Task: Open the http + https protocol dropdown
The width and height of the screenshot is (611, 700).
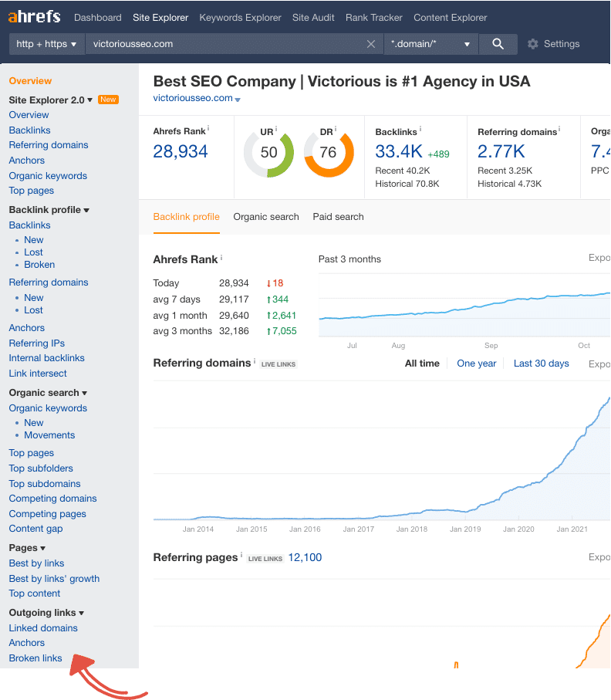Action: pyautogui.click(x=46, y=44)
